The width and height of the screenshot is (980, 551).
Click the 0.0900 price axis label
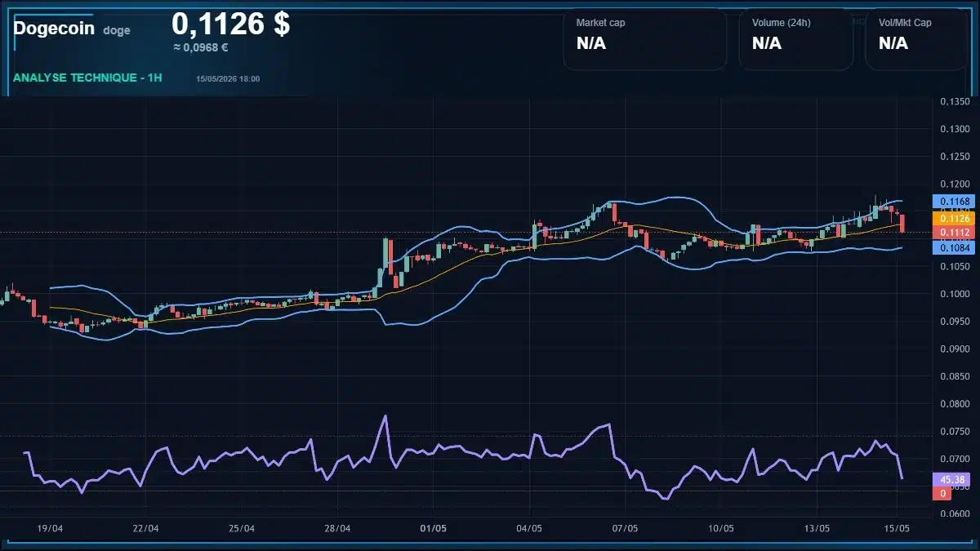[955, 349]
